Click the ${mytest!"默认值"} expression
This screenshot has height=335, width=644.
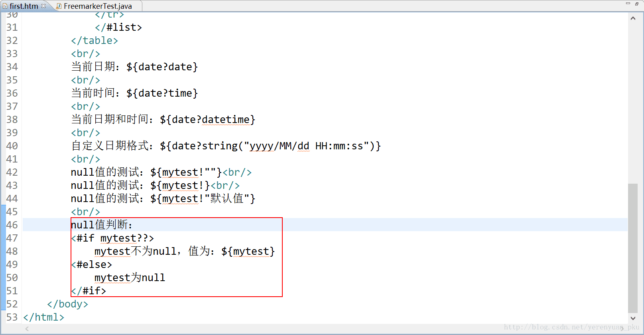[x=203, y=198]
